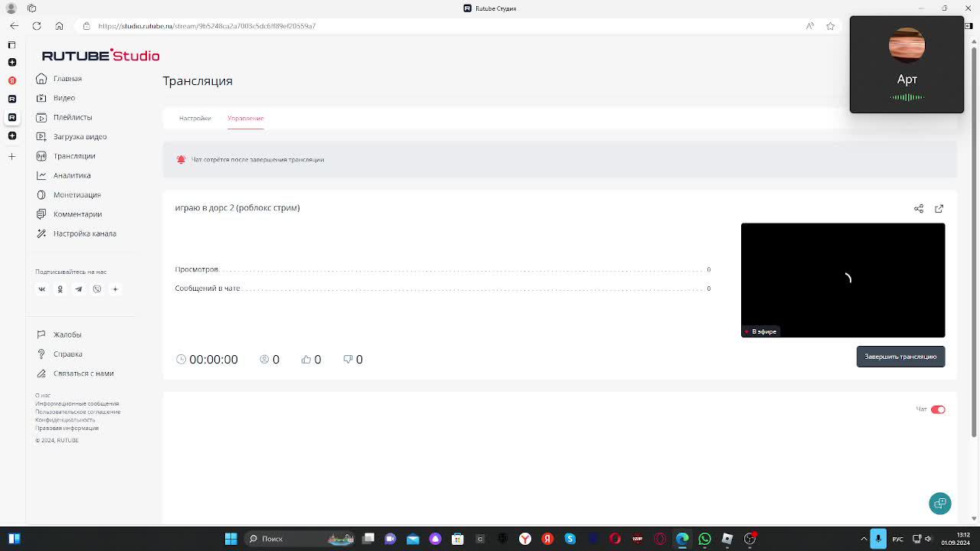Open Skype from the taskbar

[x=570, y=539]
